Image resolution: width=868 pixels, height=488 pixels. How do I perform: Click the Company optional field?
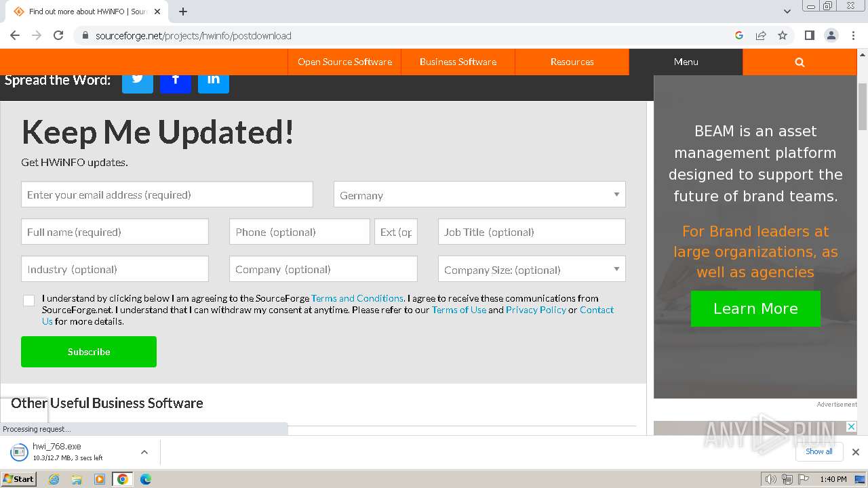[323, 269]
